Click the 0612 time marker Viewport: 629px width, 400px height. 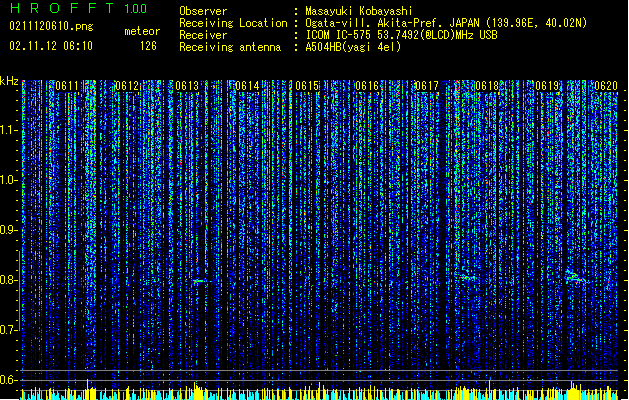click(x=127, y=86)
